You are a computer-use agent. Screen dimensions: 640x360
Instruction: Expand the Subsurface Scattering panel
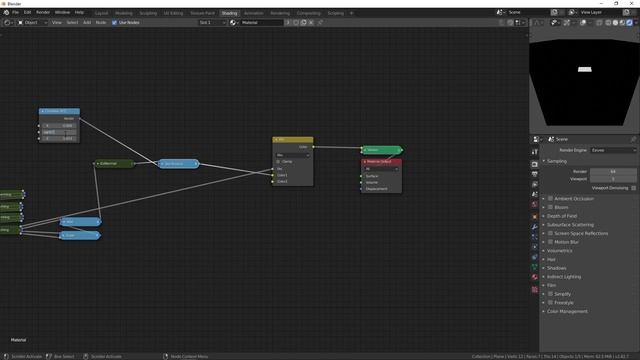pos(570,224)
